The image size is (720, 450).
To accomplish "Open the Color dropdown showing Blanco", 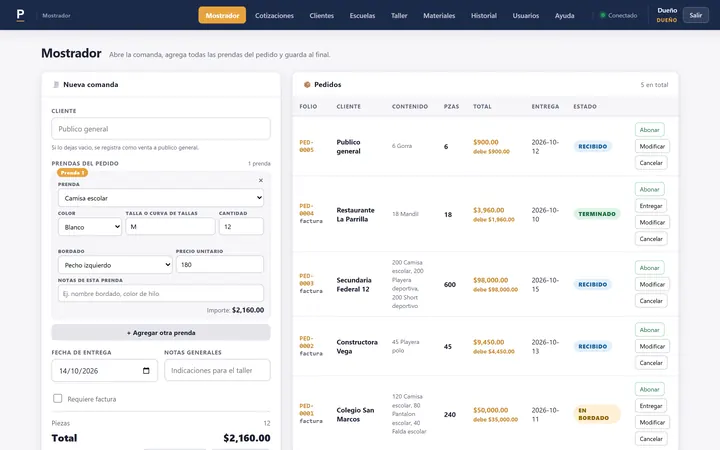I will click(90, 227).
